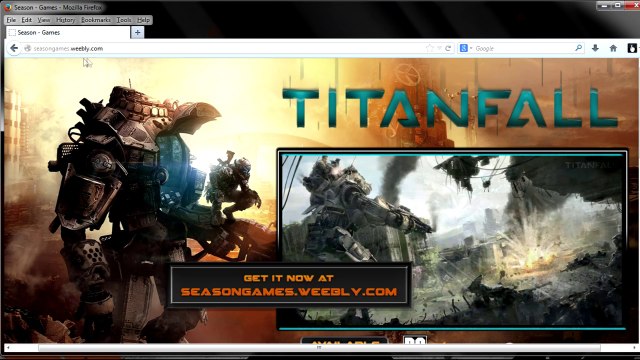Select the Season - Games tab
Image resolution: width=640 pixels, height=360 pixels.
[x=68, y=32]
